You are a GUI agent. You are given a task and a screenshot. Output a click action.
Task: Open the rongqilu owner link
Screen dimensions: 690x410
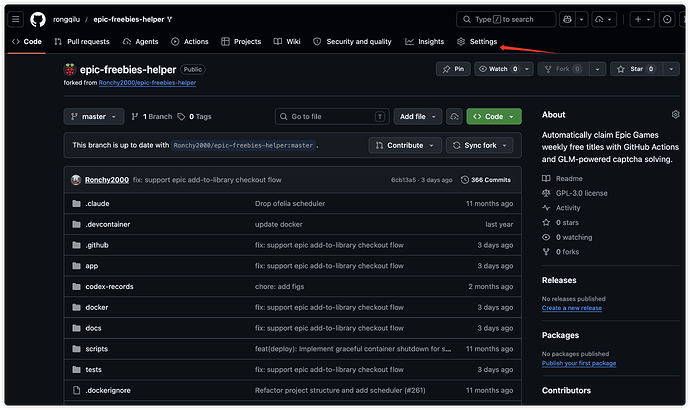[66, 19]
